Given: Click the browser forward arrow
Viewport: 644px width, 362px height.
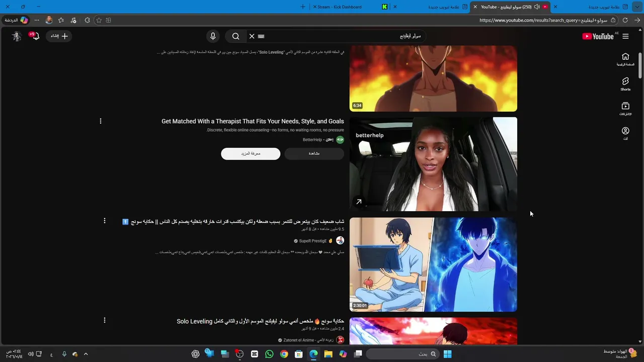Looking at the screenshot, I should (637, 20).
